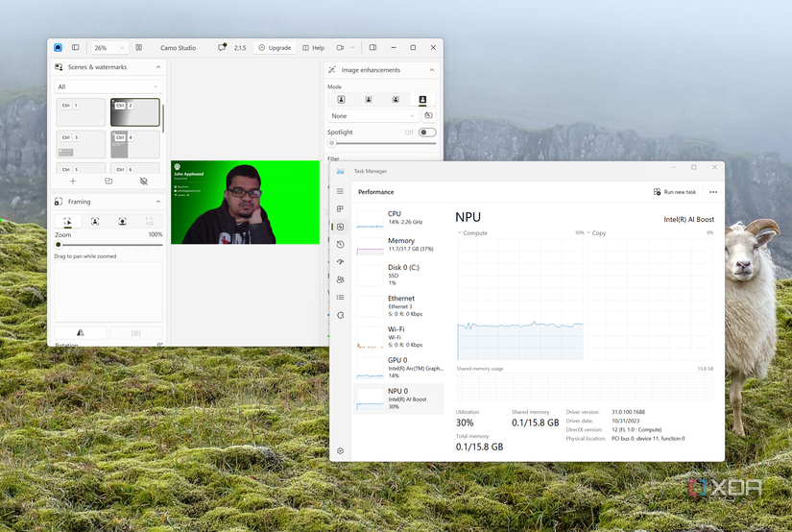This screenshot has width=792, height=532.
Task: Open Task Manager Processes page icon
Action: [x=341, y=208]
